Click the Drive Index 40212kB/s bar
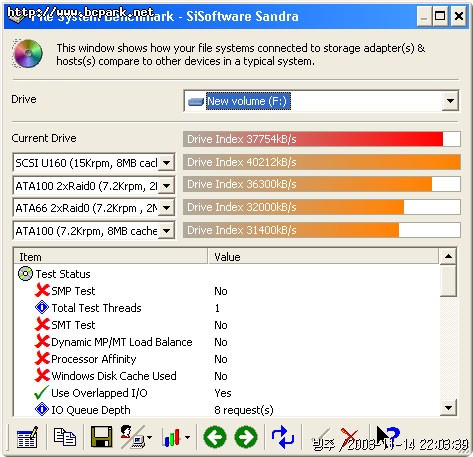The width and height of the screenshot is (473, 457). (322, 162)
